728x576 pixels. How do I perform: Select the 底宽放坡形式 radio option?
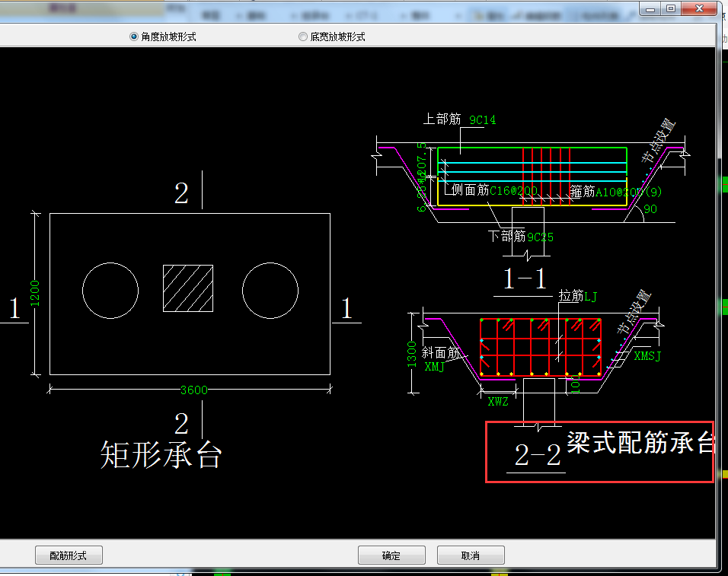[x=332, y=37]
